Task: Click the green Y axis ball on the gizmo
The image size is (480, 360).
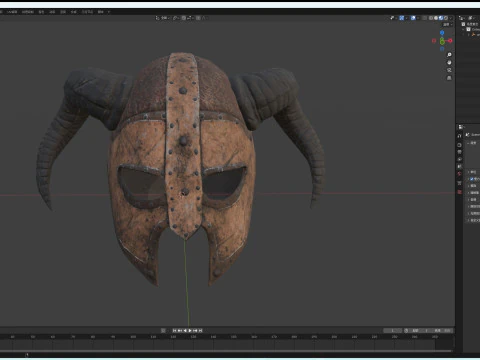Action: point(442,42)
